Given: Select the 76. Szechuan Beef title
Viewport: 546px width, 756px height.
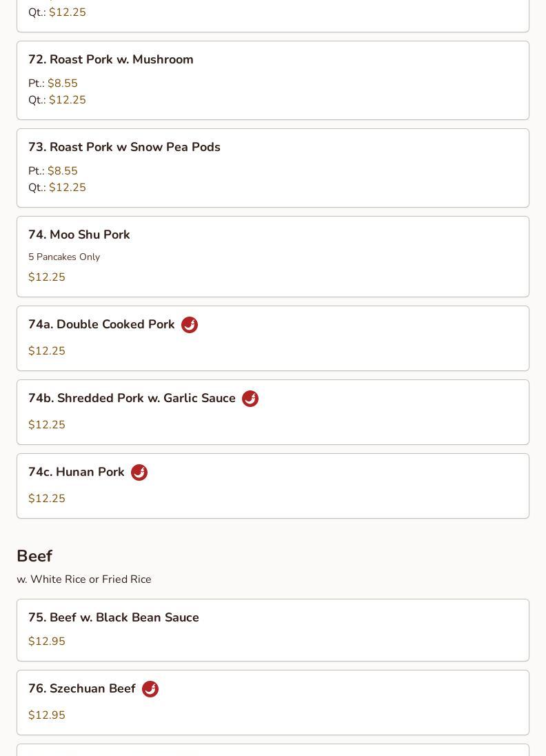Looking at the screenshot, I should [x=82, y=689].
